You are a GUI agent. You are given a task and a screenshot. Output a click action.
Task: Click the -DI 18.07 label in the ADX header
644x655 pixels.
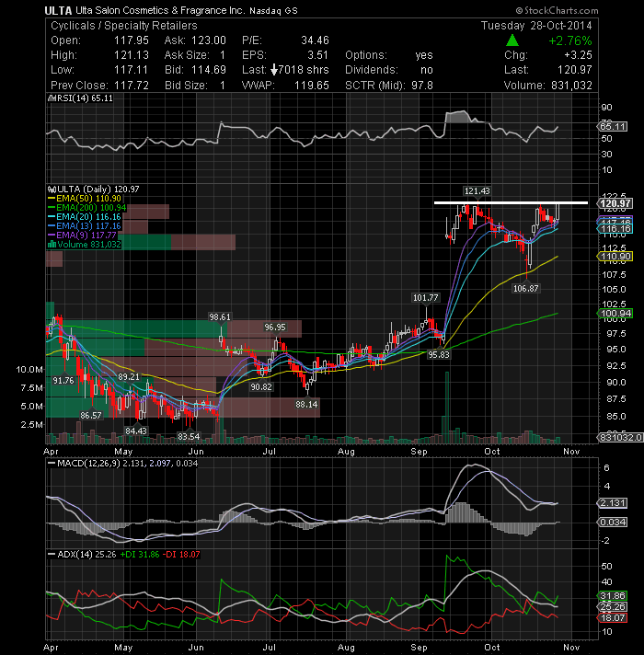pos(181,555)
